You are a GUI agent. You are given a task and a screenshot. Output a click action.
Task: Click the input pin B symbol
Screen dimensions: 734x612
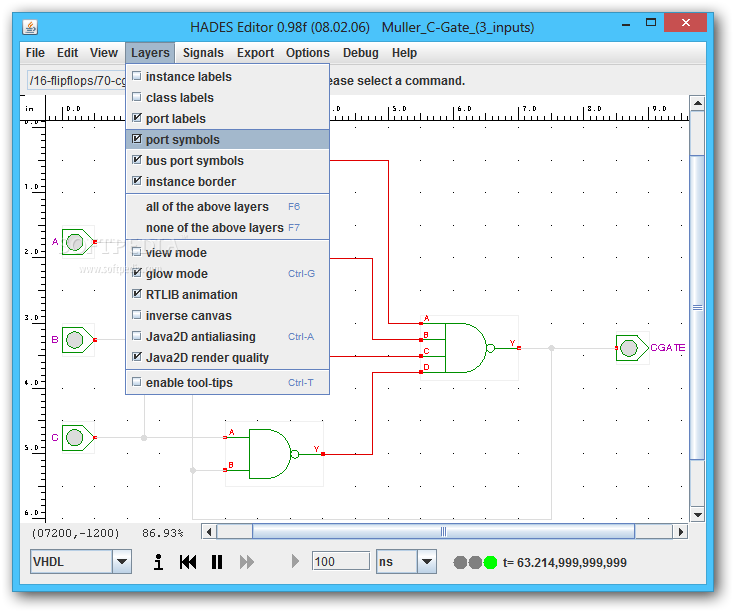point(78,340)
